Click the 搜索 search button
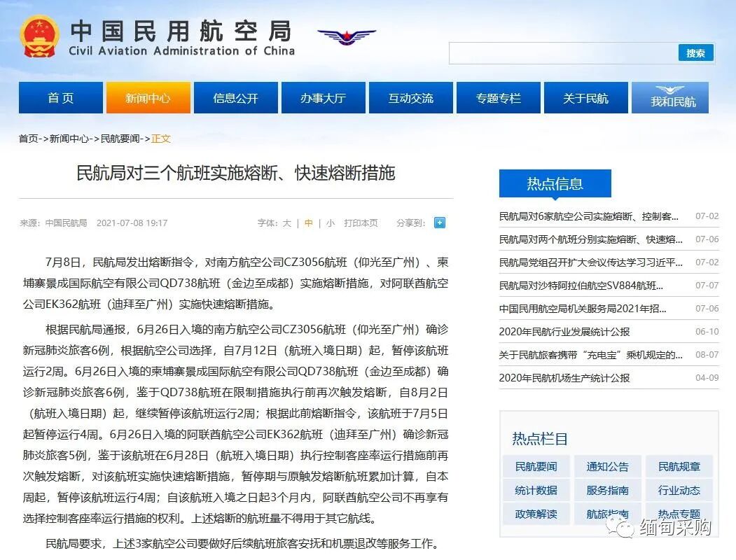Screen dimensions: 736x560 [695, 53]
